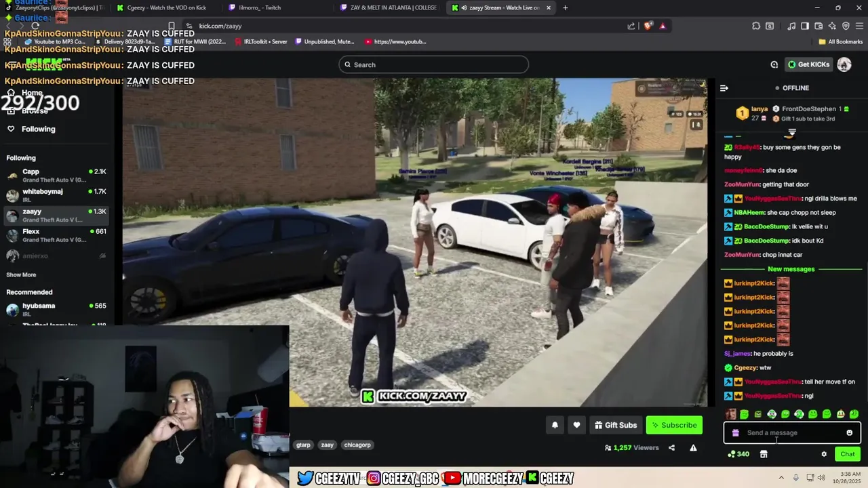Open hyubsama in Recommended channels
868x488 pixels.
coord(56,309)
